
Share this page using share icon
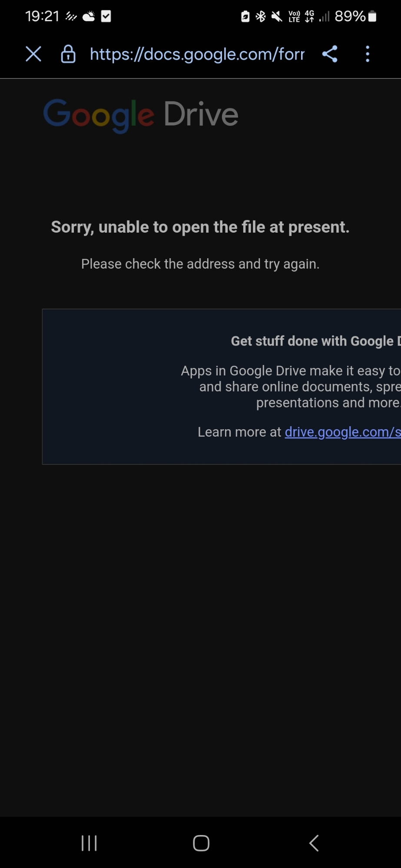click(330, 54)
